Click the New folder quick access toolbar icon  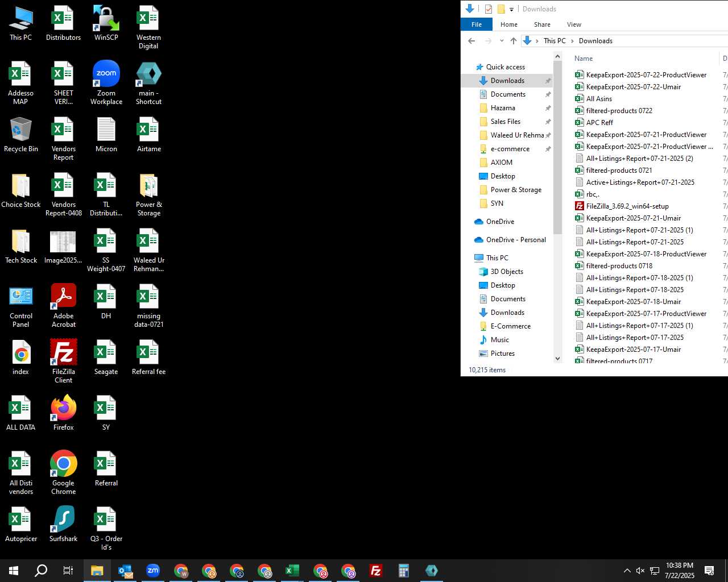[501, 9]
